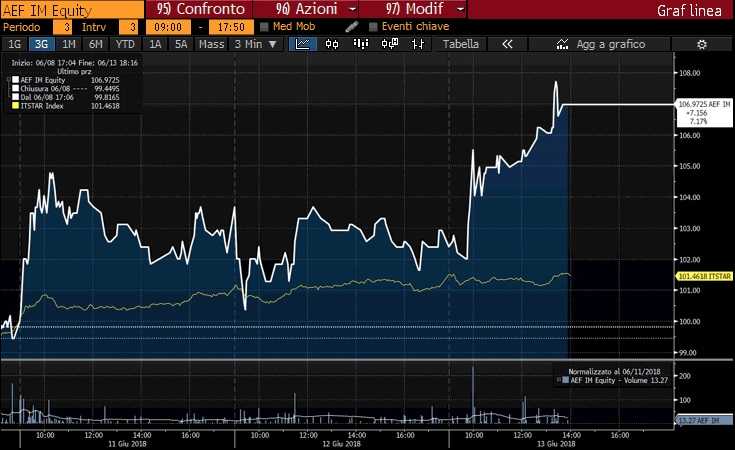Click the Inizio/Fine date range text
This screenshot has height=450, width=735.
click(x=75, y=62)
